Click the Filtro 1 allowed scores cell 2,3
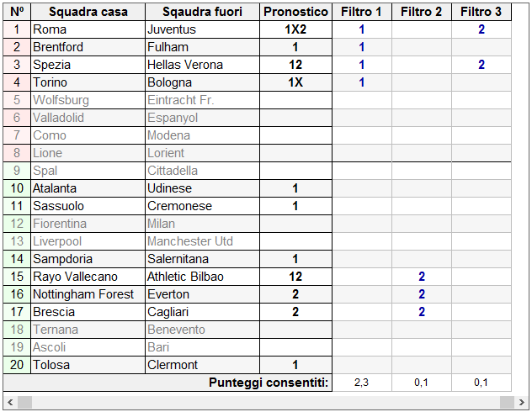Screen dimensions: 532x412 362,383
